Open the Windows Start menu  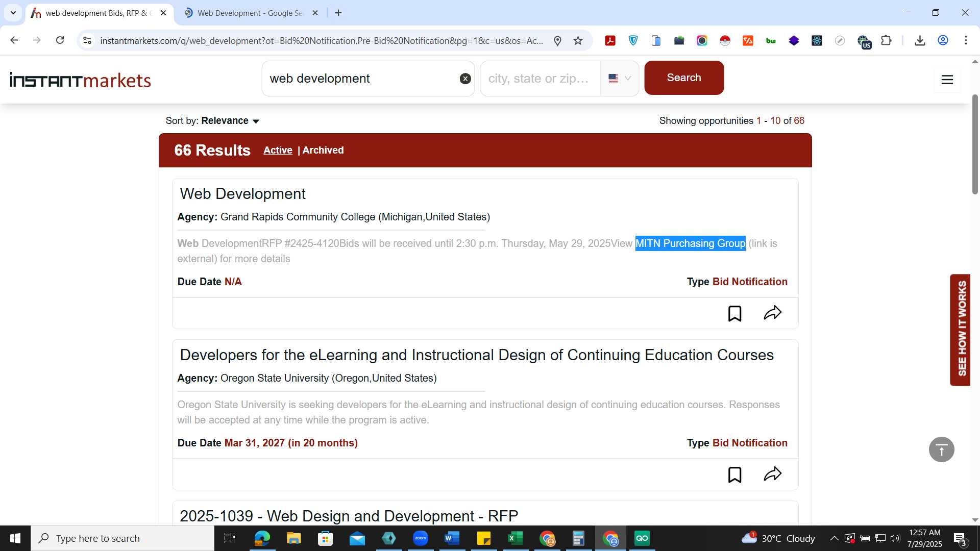click(x=15, y=538)
